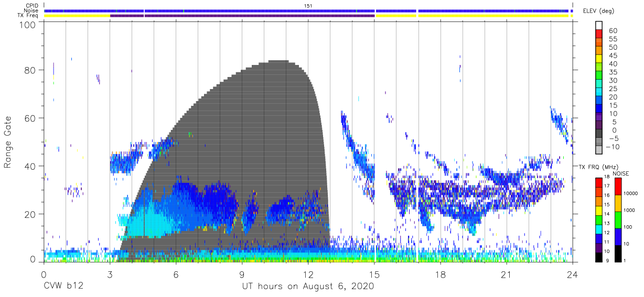
Task: Click the CPID value '151'
Action: click(x=309, y=6)
